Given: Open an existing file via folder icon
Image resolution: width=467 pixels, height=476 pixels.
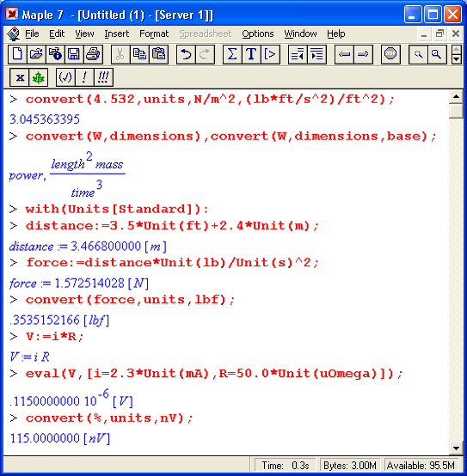Looking at the screenshot, I should (x=36, y=55).
